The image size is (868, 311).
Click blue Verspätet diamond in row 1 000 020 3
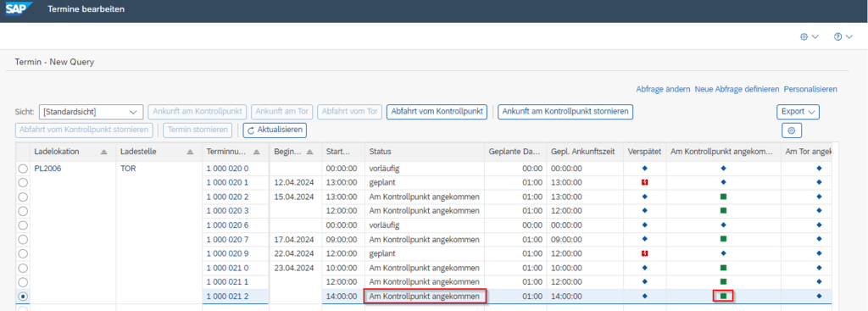coord(644,210)
